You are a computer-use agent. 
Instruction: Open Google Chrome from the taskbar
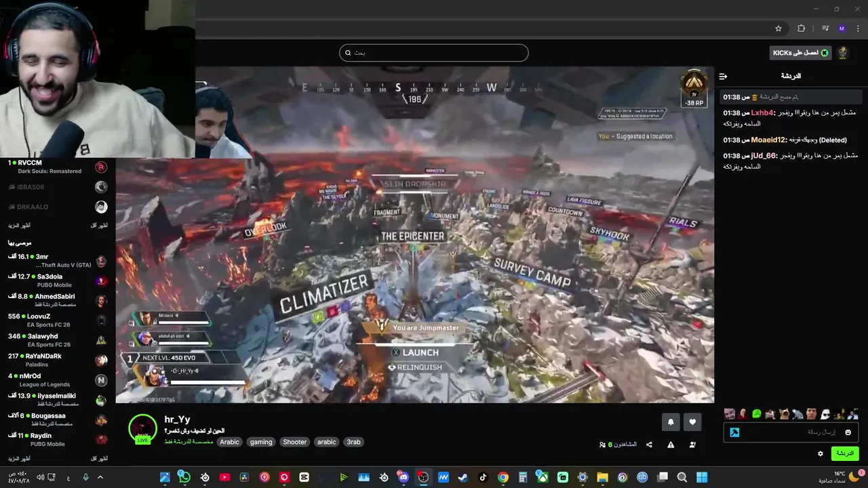coord(502,477)
